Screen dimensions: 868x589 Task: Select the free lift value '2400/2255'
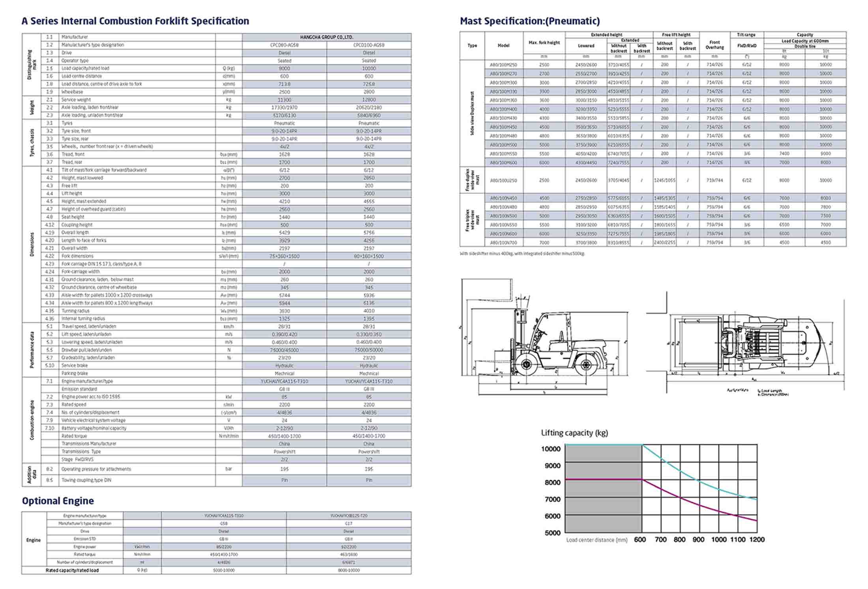[664, 243]
